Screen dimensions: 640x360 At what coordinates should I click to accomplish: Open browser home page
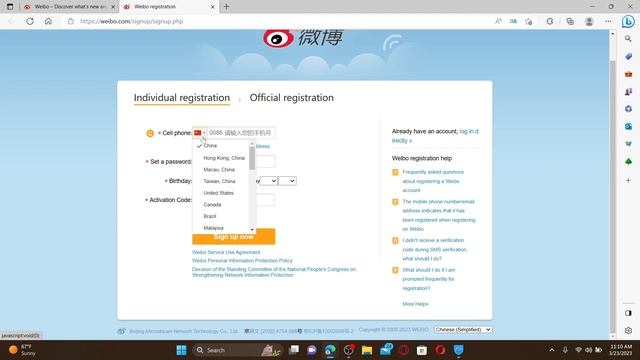pyautogui.click(x=48, y=21)
